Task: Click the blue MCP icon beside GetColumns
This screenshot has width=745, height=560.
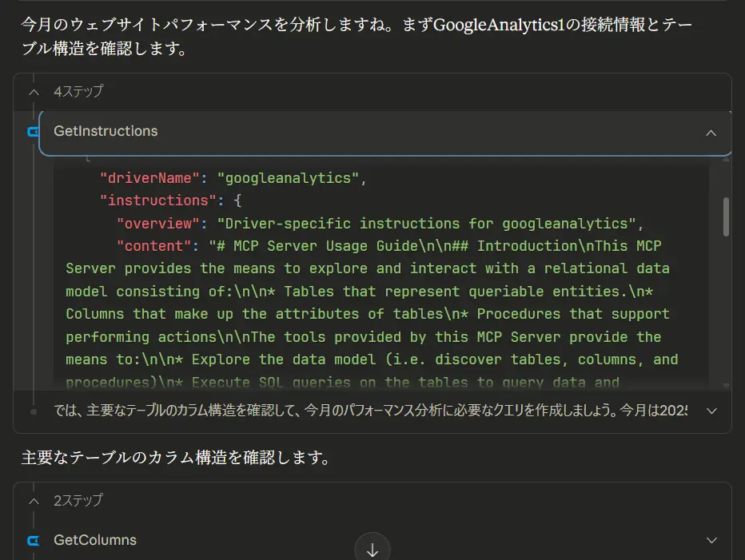Action: 33,540
